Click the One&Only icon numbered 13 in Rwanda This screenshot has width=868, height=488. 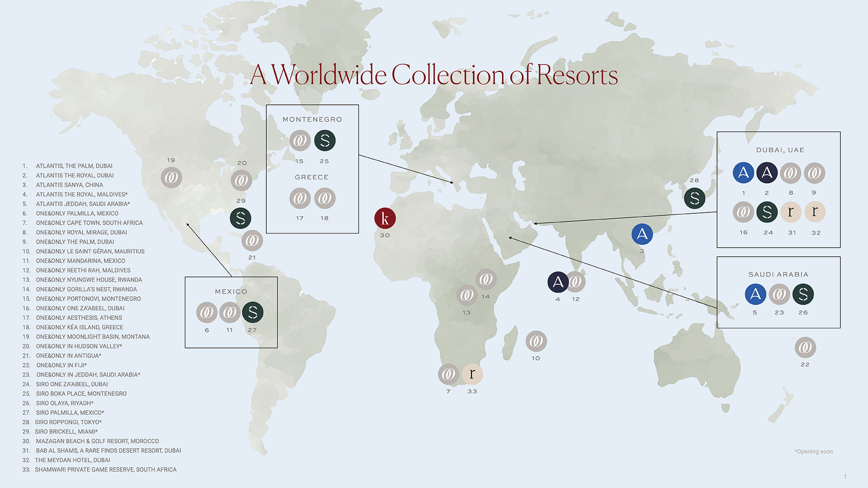467,296
